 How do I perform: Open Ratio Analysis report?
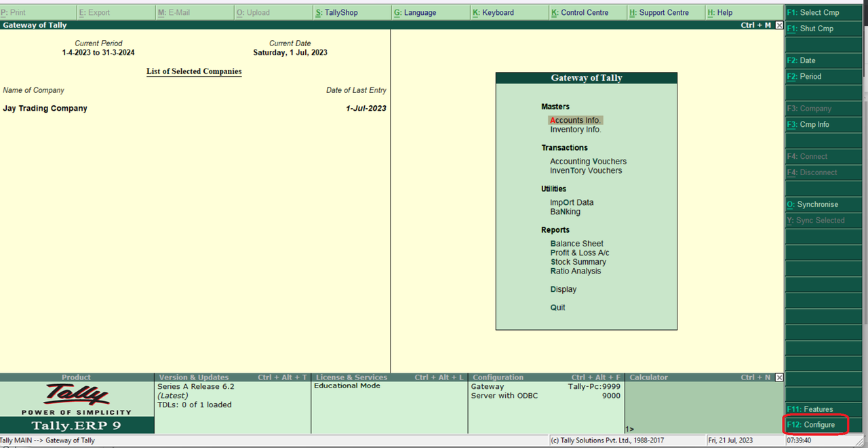(576, 271)
